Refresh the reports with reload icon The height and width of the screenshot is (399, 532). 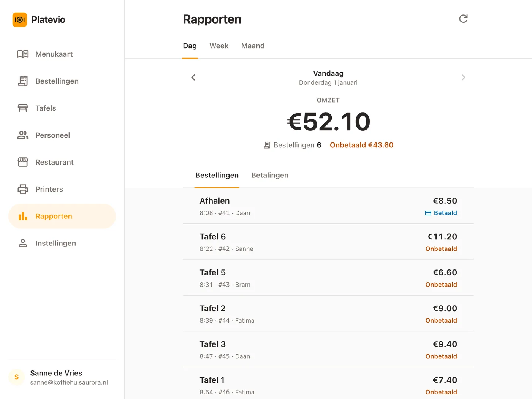[463, 19]
